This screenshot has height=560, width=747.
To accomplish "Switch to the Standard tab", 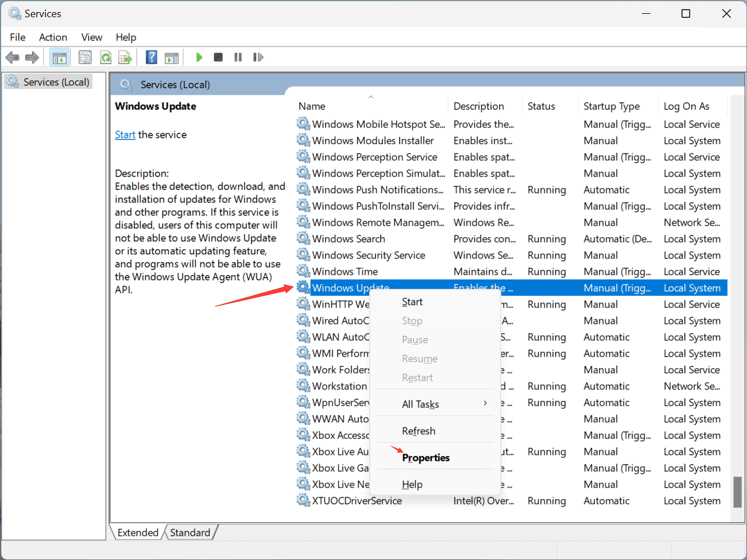I will click(191, 532).
